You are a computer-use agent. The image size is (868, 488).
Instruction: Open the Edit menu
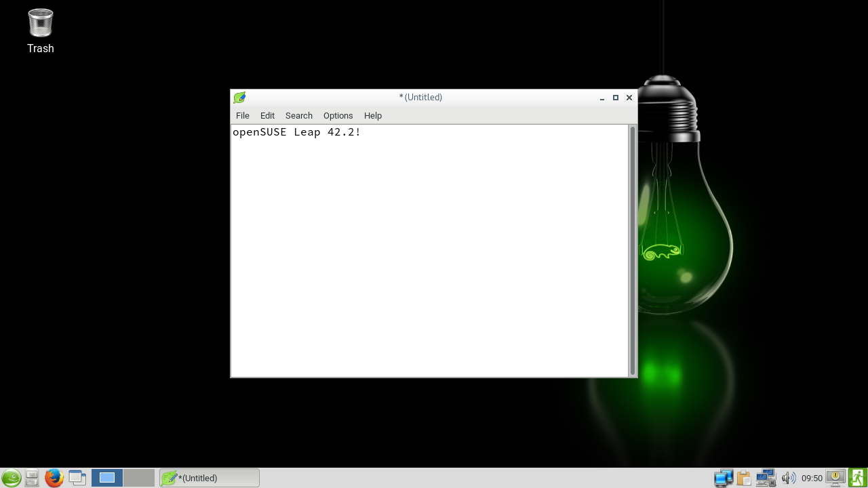[267, 116]
